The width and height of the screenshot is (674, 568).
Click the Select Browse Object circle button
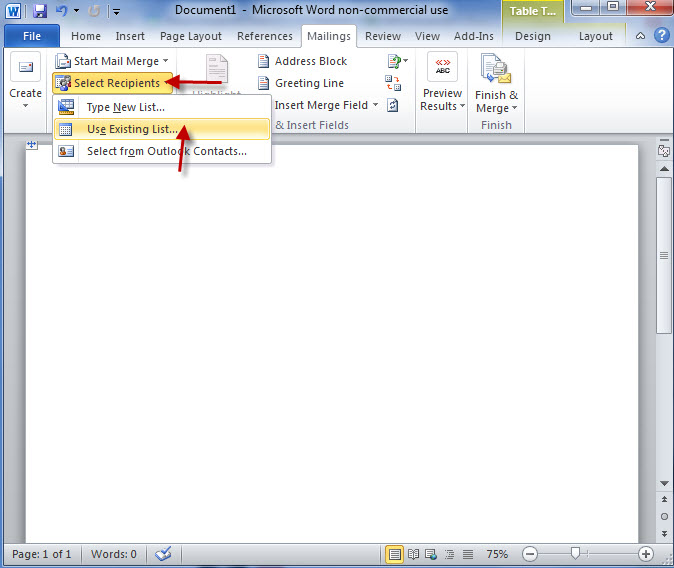point(664,517)
